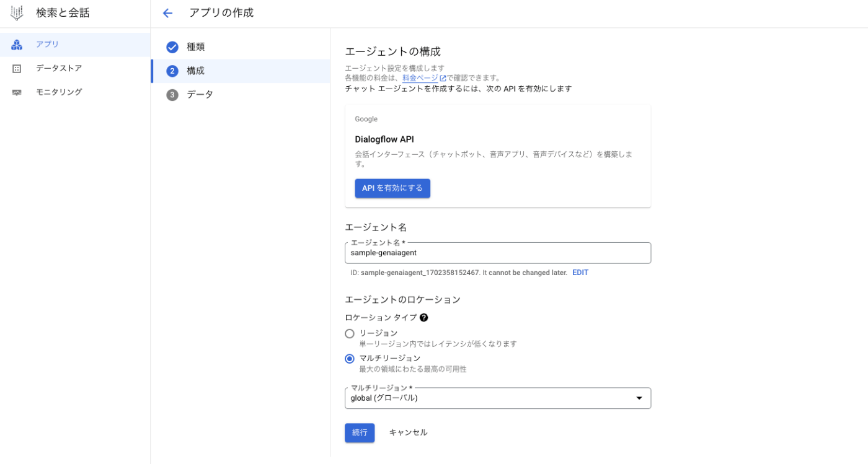Click the step 2 構成 number badge
Image resolution: width=868 pixels, height=464 pixels.
[x=172, y=71]
